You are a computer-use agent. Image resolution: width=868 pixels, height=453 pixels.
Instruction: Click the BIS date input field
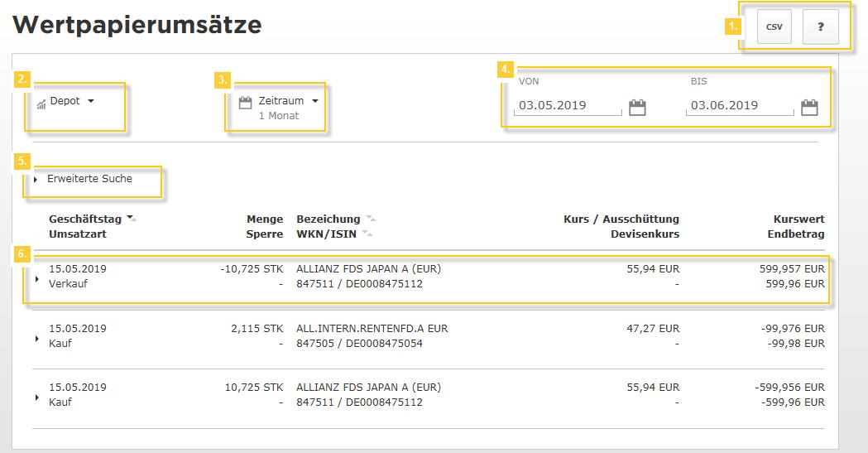[739, 106]
